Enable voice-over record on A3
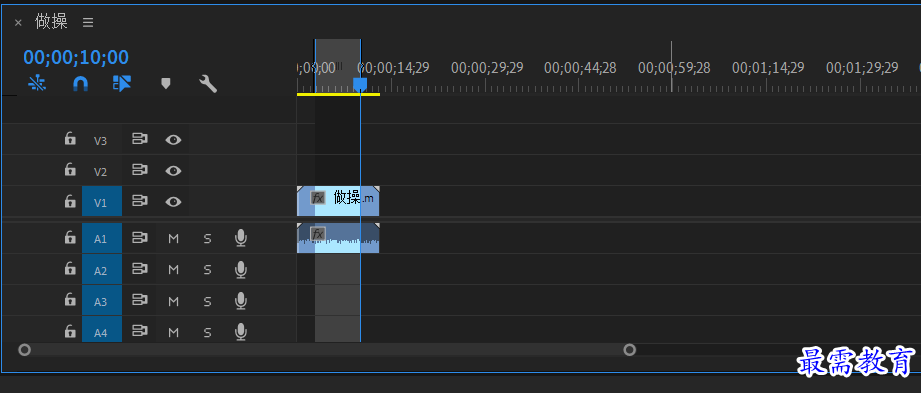The height and width of the screenshot is (393, 921). 241,301
